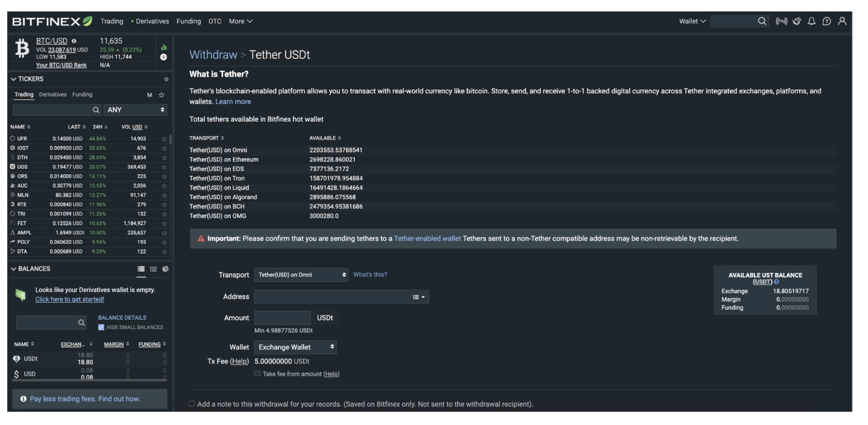
Task: Toggle the favorites star filter in Tickers header
Action: pyautogui.click(x=161, y=95)
